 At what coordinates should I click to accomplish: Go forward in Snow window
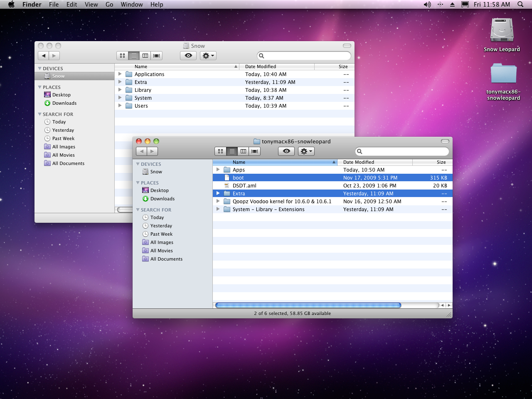(x=54, y=56)
